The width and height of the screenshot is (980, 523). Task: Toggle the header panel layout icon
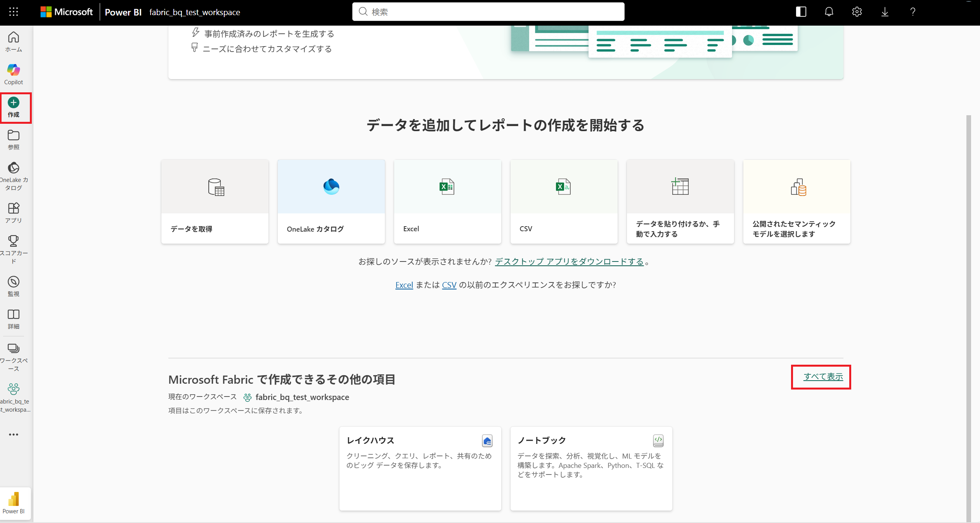pyautogui.click(x=801, y=12)
